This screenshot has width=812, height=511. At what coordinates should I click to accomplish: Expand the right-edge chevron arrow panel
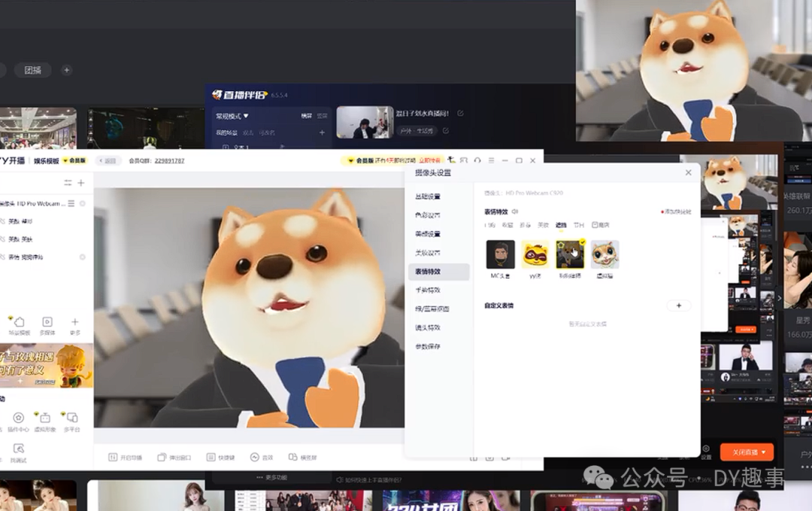pos(779,299)
